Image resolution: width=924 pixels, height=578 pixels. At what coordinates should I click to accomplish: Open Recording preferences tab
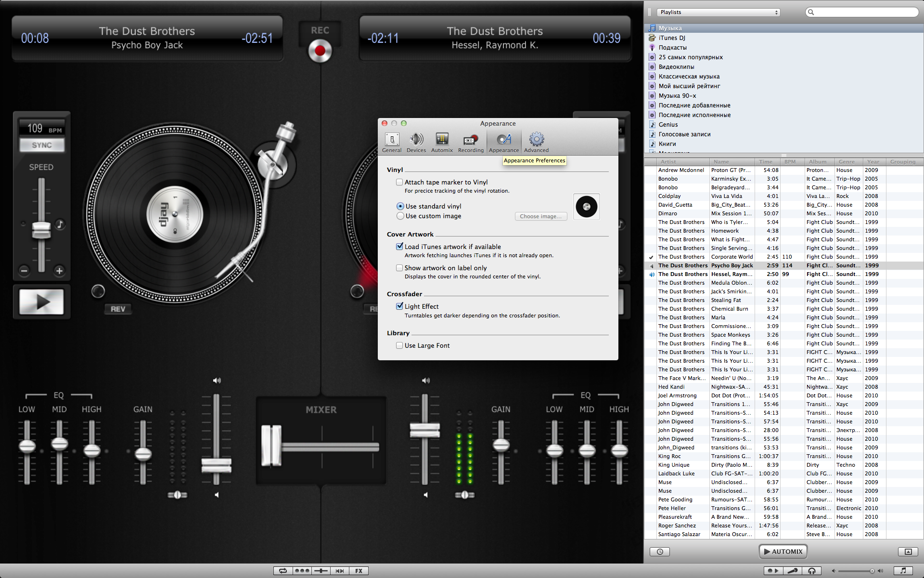tap(471, 143)
